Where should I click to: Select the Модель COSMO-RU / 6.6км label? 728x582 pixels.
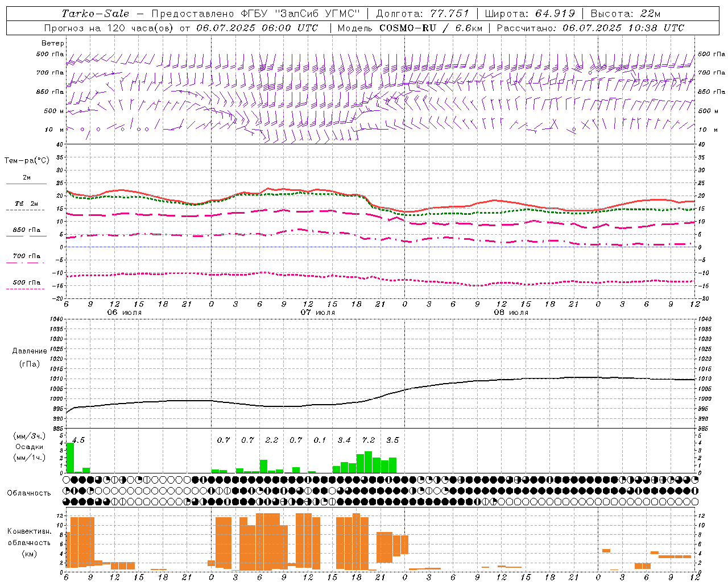pyautogui.click(x=409, y=28)
